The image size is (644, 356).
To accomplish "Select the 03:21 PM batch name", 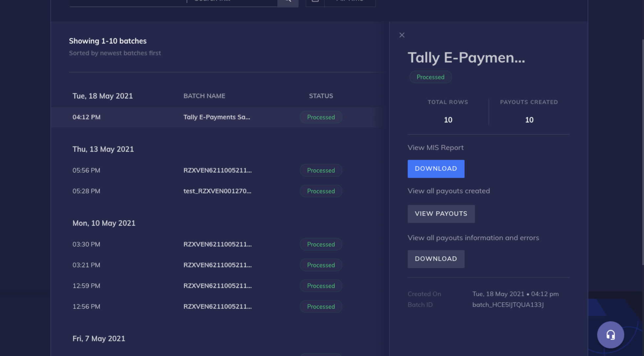I will click(218, 265).
